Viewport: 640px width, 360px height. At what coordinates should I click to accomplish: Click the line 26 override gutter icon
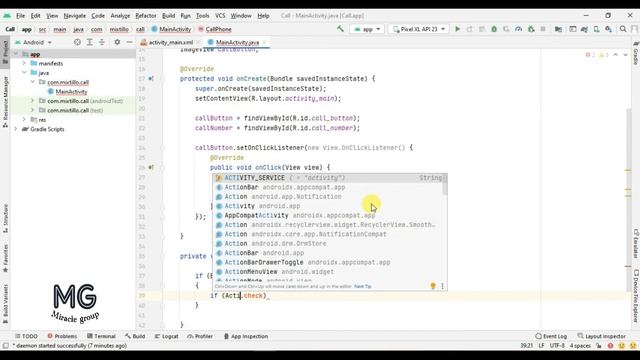click(x=151, y=167)
